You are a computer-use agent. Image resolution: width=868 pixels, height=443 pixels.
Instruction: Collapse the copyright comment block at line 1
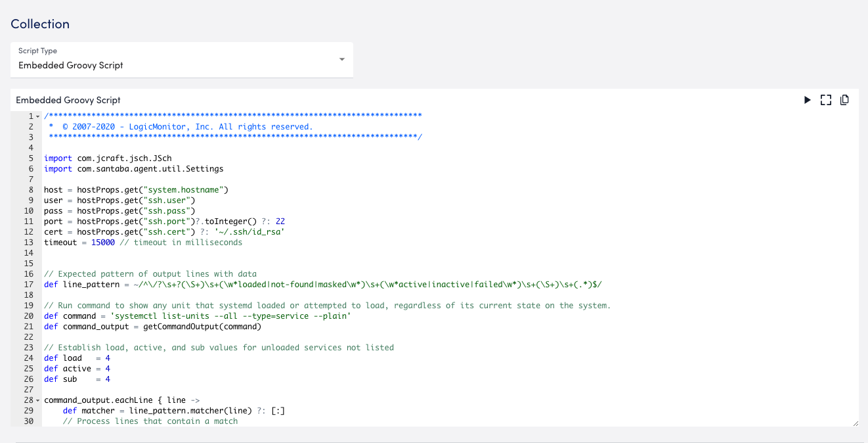tap(36, 116)
